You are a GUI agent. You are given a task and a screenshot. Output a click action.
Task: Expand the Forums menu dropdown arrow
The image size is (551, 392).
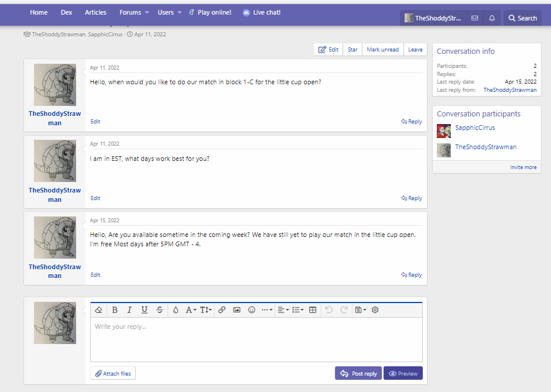147,12
